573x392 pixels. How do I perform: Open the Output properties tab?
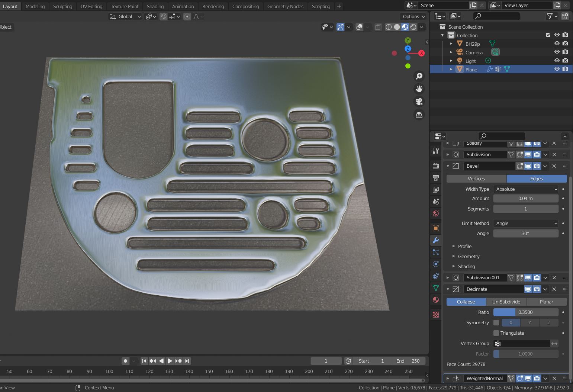pyautogui.click(x=436, y=178)
